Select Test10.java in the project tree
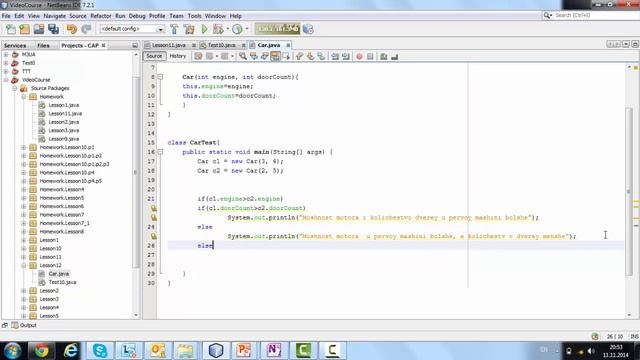Image resolution: width=640 pixels, height=360 pixels. [x=62, y=282]
